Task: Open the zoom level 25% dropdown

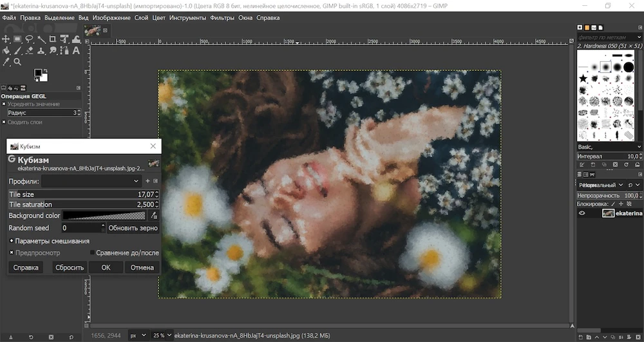Action: pos(162,336)
